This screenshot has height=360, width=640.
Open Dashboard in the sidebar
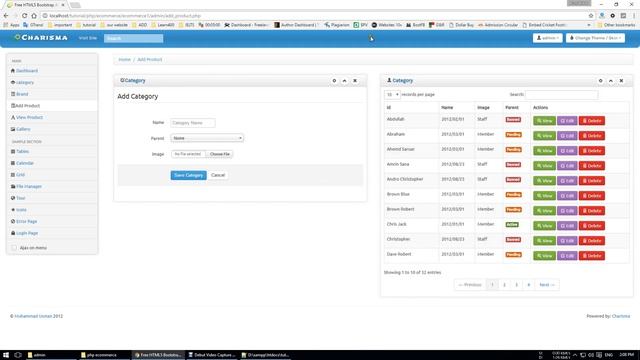tap(27, 71)
